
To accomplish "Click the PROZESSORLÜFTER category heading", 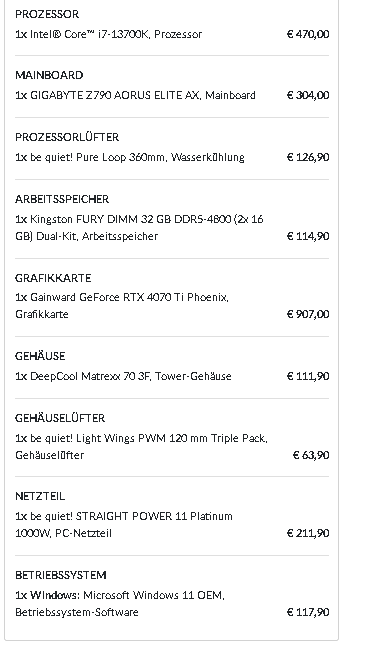I will 67,137.
